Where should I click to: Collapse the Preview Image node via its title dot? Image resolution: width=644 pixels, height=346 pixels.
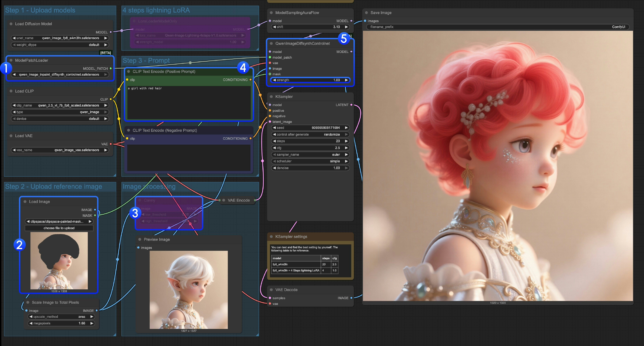point(140,239)
